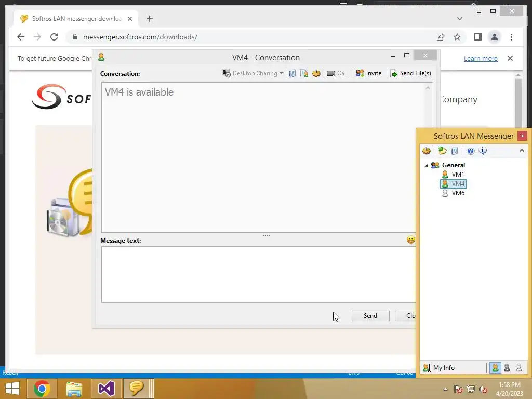Bookmark this page with star icon
The width and height of the screenshot is (532, 399).
tap(457, 37)
